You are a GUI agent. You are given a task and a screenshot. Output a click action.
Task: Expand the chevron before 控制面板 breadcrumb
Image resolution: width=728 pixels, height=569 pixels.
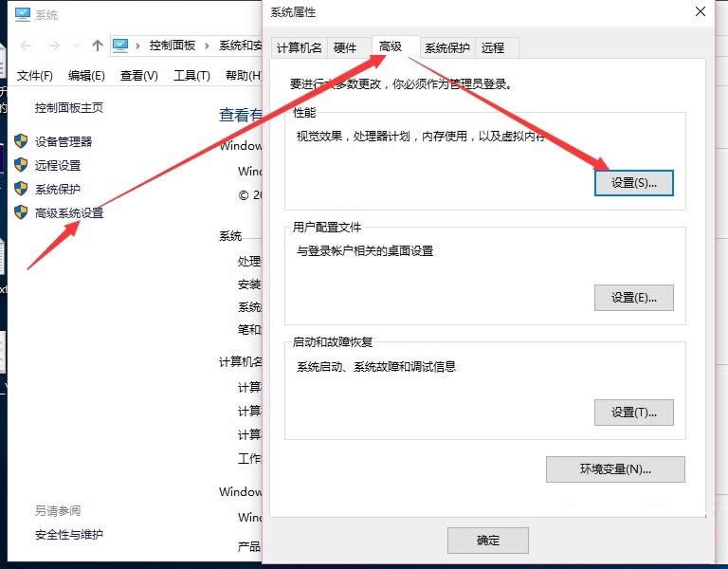138,46
